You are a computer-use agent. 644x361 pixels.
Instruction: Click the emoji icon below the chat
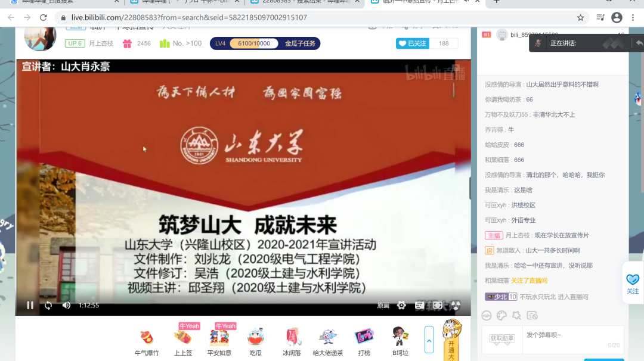487,316
